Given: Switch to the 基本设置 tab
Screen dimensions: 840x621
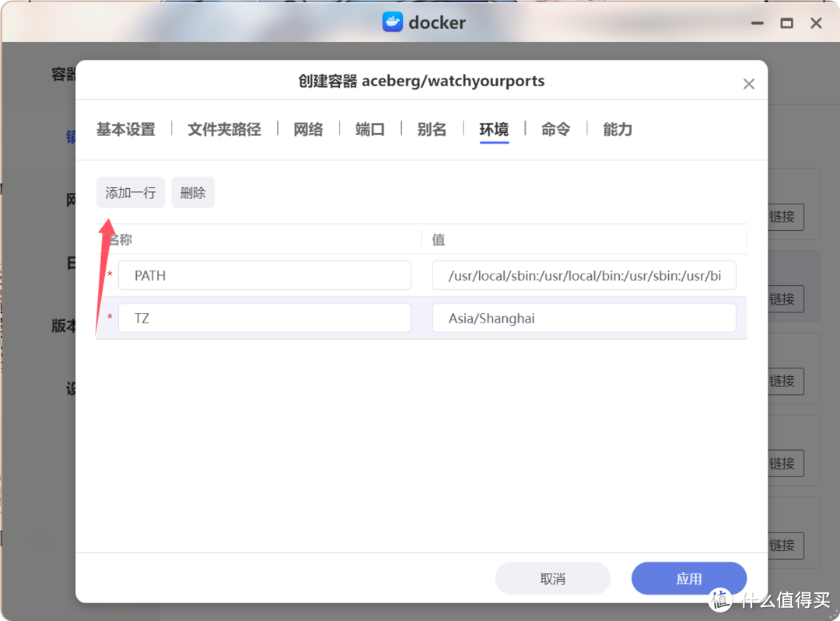Looking at the screenshot, I should (x=125, y=130).
